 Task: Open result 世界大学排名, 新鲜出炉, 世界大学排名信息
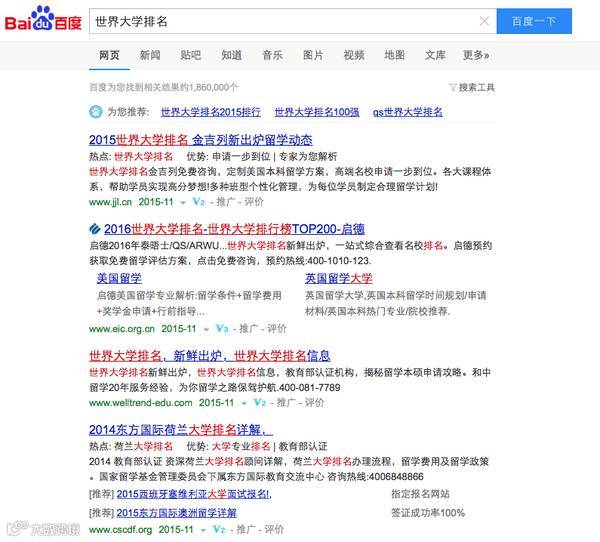[210, 356]
